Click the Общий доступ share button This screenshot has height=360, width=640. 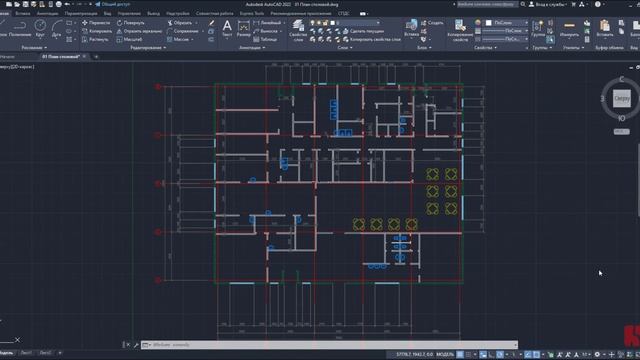pyautogui.click(x=113, y=4)
